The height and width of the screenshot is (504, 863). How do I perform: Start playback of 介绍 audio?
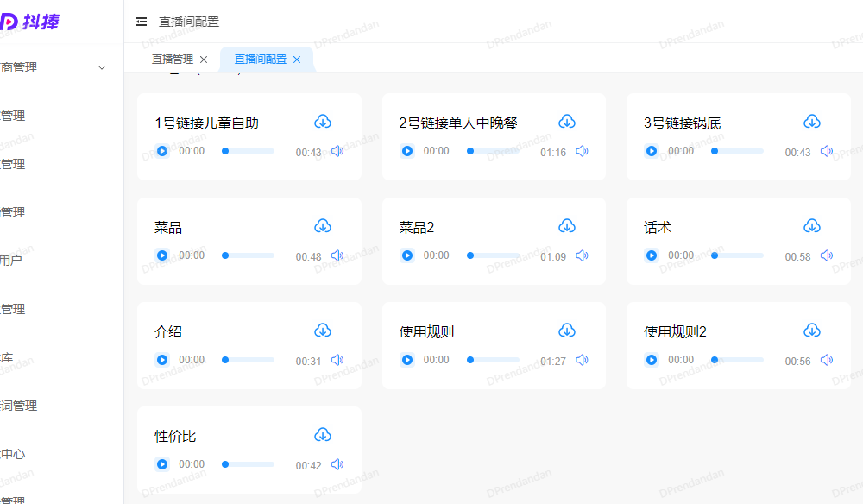click(x=162, y=360)
